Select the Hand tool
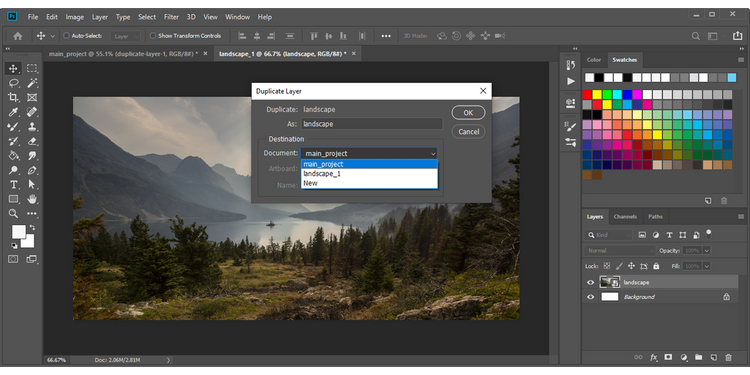Image resolution: width=750 pixels, height=375 pixels. [32, 199]
